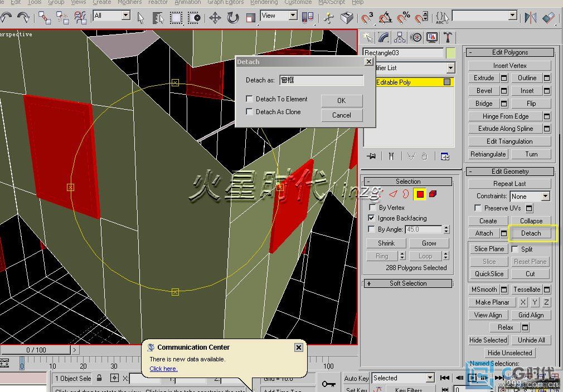
Task: Open the Customize menu
Action: (298, 2)
